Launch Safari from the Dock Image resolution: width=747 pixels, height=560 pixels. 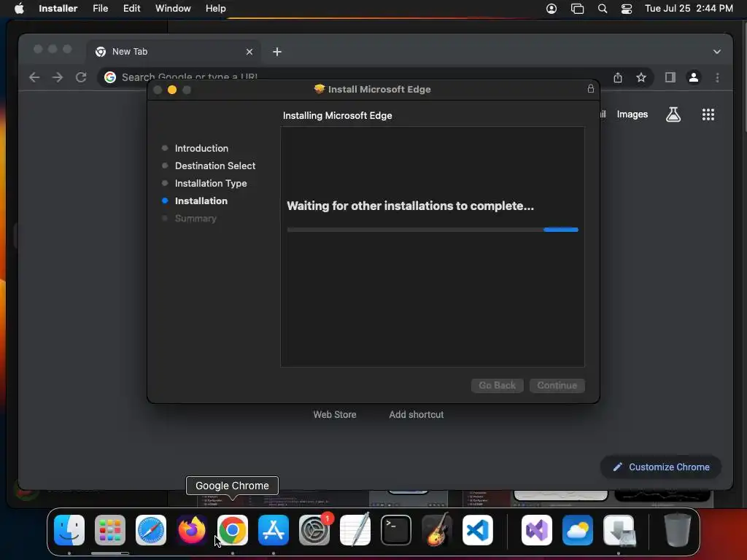pyautogui.click(x=151, y=530)
